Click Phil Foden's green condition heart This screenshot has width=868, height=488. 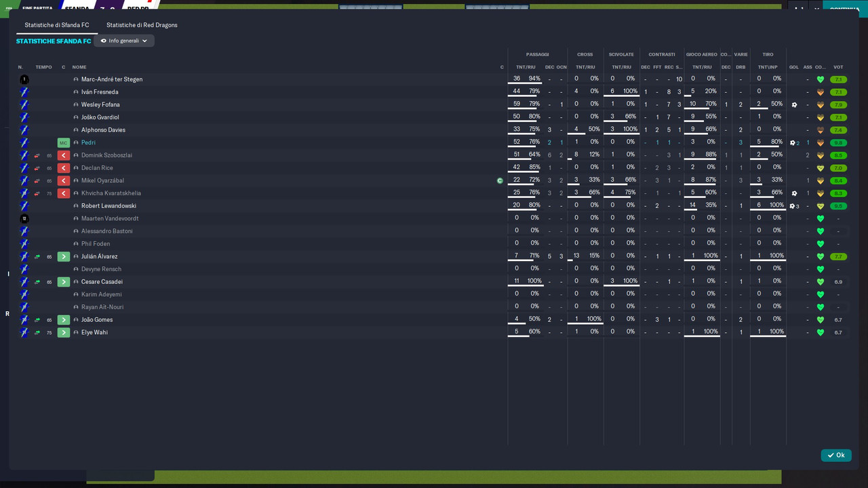820,244
